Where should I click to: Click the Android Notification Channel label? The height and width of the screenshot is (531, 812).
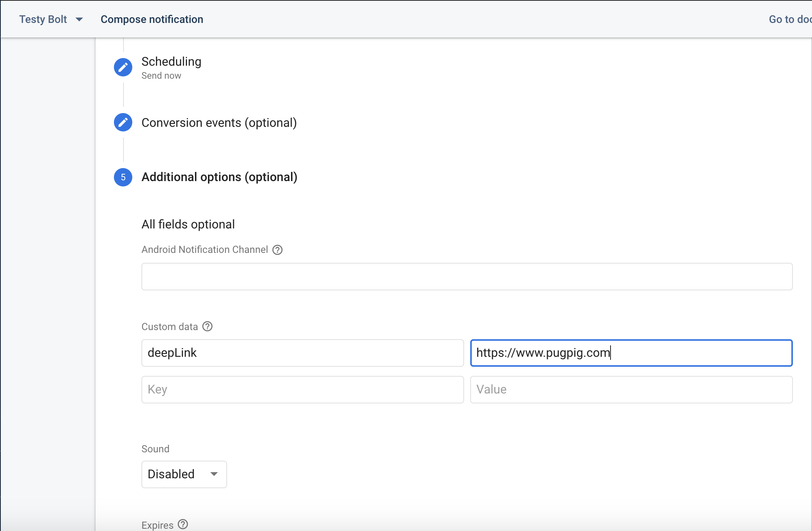[205, 249]
